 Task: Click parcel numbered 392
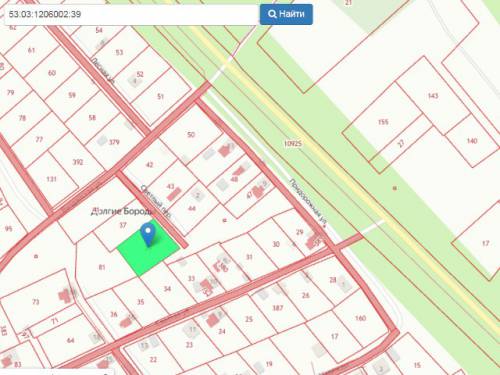coord(78,162)
